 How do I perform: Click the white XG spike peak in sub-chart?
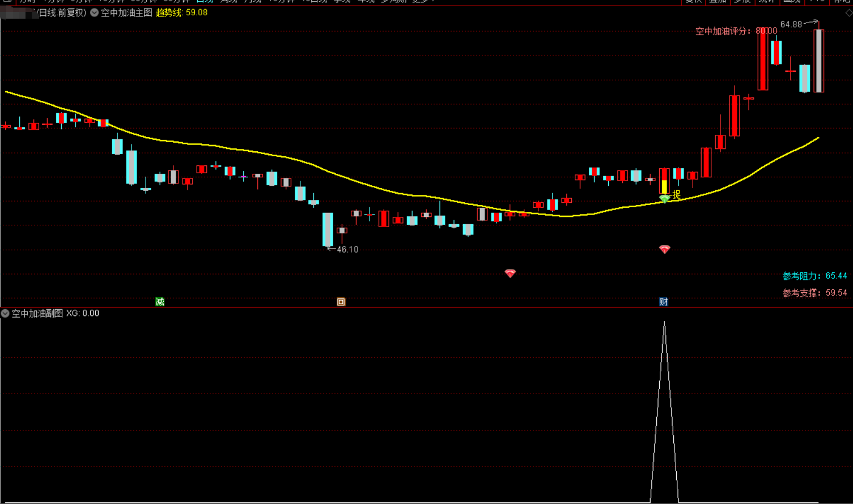tap(664, 323)
